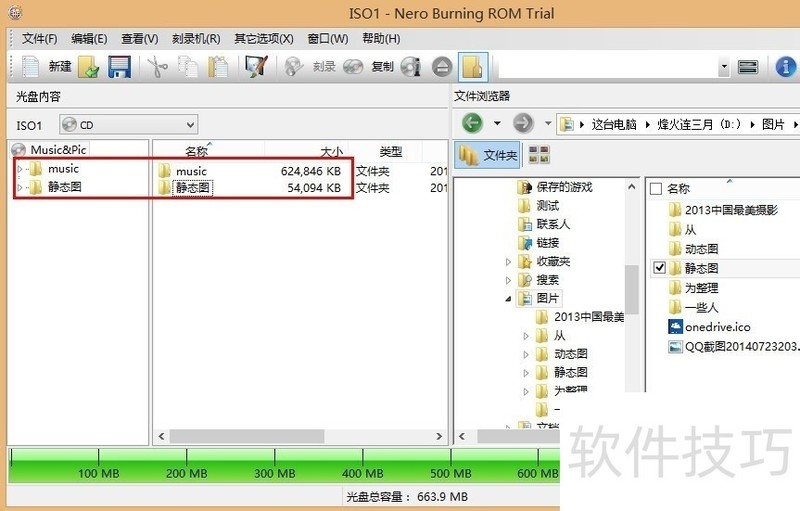This screenshot has width=800, height=511.
Task: Select 2013中国最美摄影 folder in file list
Action: tap(723, 210)
